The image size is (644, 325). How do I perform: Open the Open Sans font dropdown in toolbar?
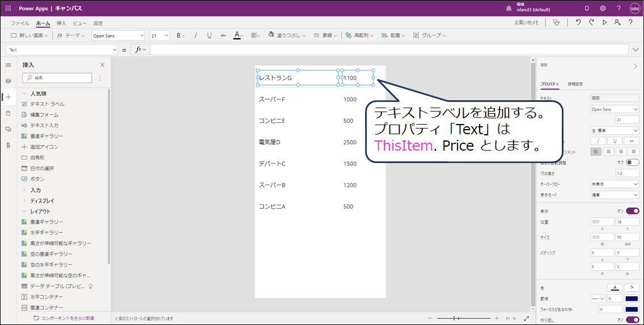pyautogui.click(x=118, y=36)
